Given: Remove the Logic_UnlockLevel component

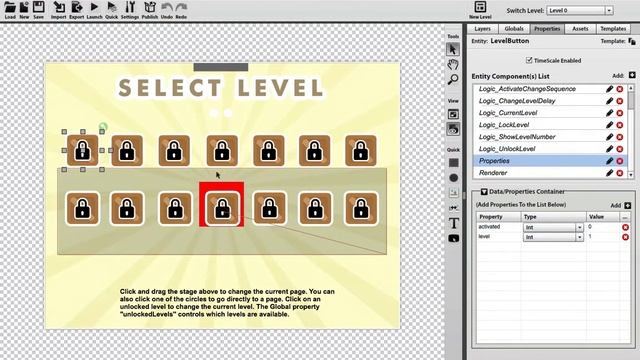Looking at the screenshot, I should pyautogui.click(x=620, y=149).
